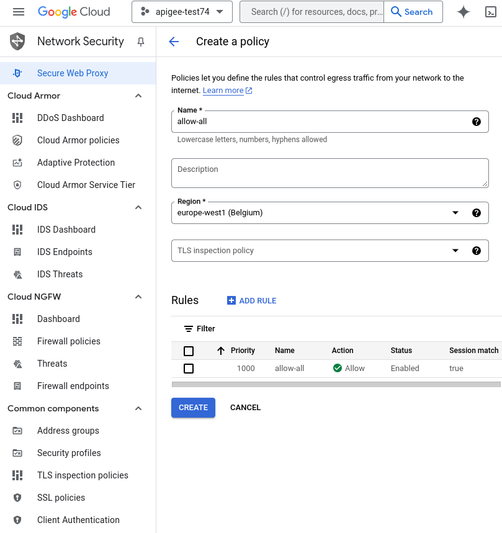Click the Allow action cell
This screenshot has height=533, width=502.
coord(349,368)
